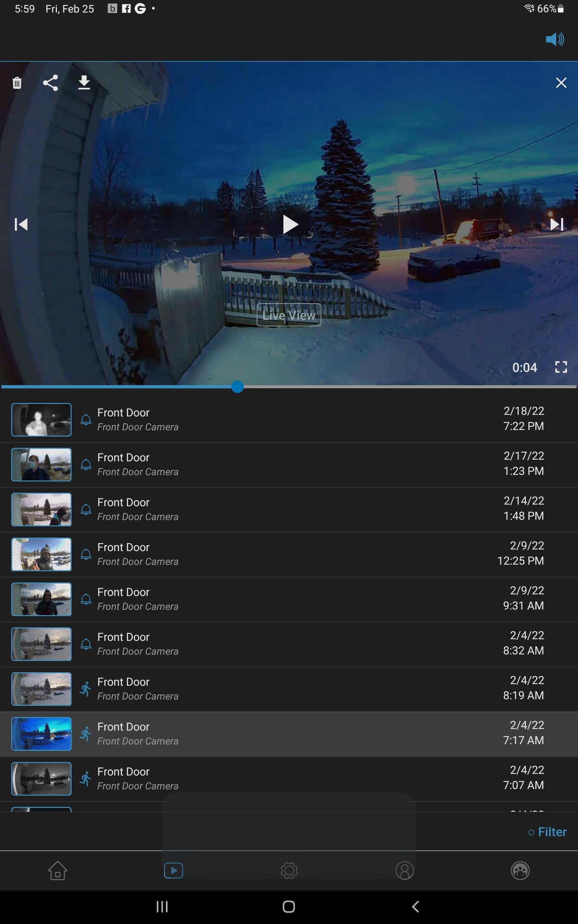Toggle the speaker sound icon
The image size is (578, 924).
(x=554, y=39)
